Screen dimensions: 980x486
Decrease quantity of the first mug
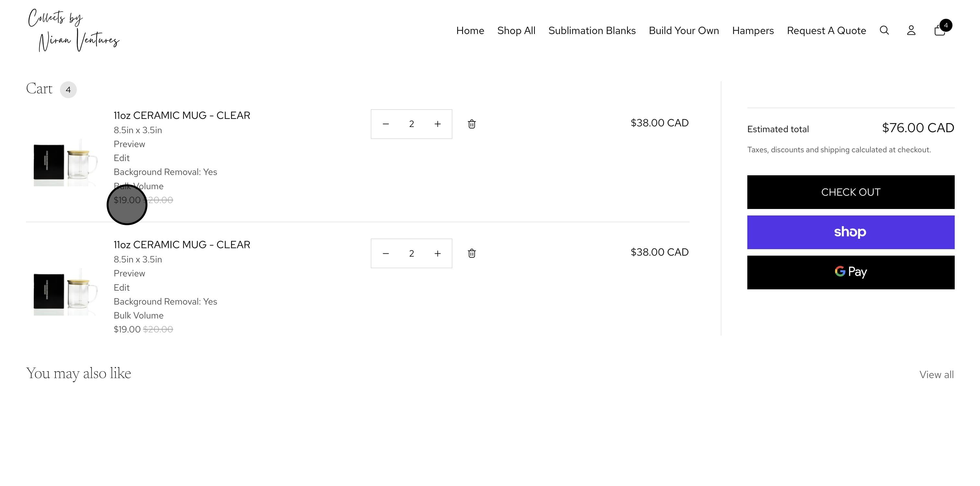pyautogui.click(x=386, y=124)
